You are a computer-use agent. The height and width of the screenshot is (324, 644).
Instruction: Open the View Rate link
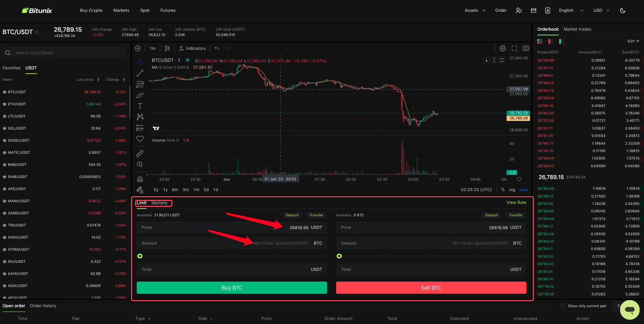[516, 203]
